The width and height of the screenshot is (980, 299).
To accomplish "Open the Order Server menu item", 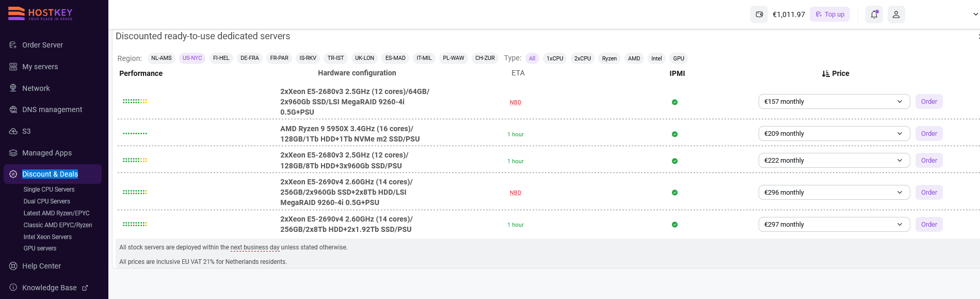I will 42,45.
